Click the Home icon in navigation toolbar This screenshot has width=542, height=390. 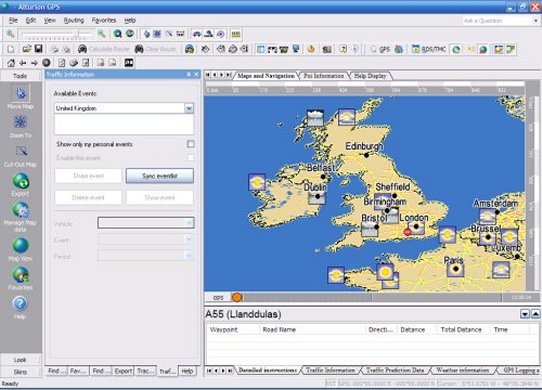(x=11, y=63)
